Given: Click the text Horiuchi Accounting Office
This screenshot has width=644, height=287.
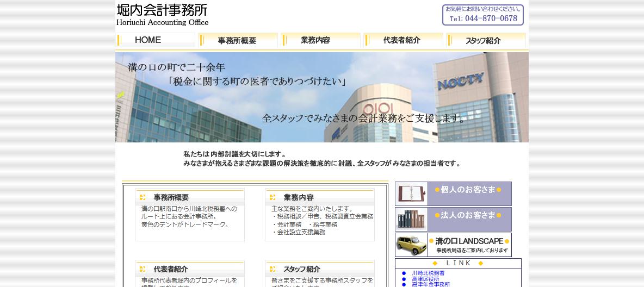Looking at the screenshot, I should point(163,23).
